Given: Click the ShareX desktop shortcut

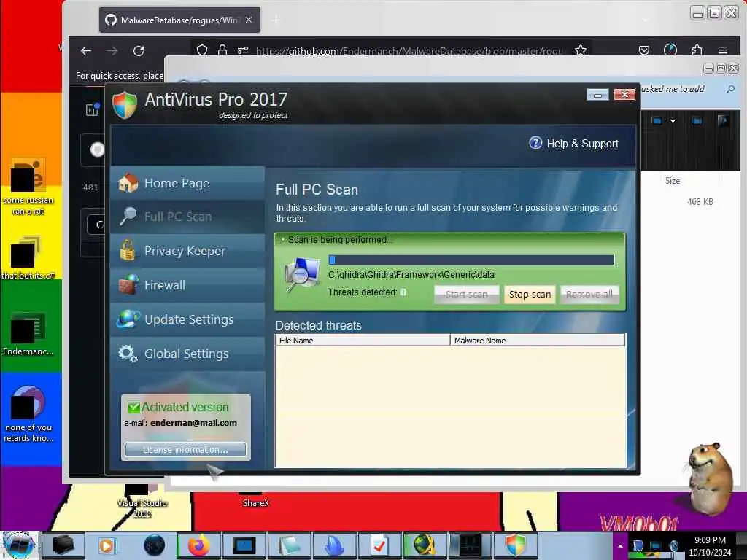Looking at the screenshot, I should pos(256,499).
